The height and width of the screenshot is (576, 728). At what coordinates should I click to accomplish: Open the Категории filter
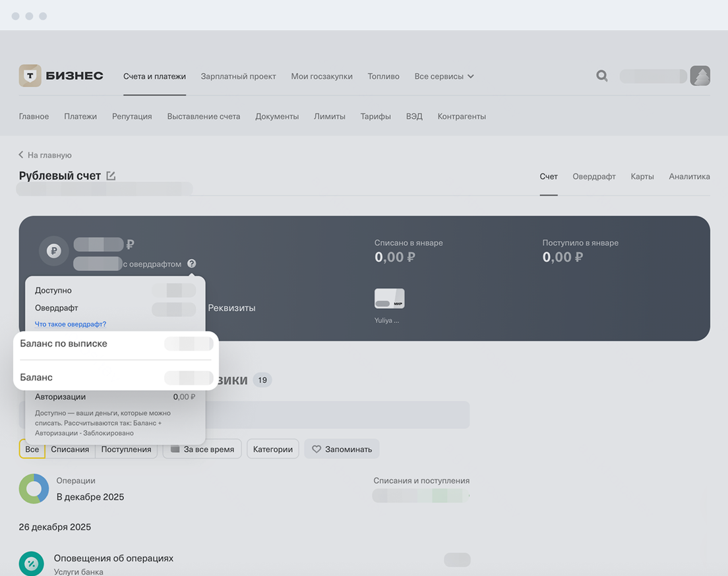273,449
